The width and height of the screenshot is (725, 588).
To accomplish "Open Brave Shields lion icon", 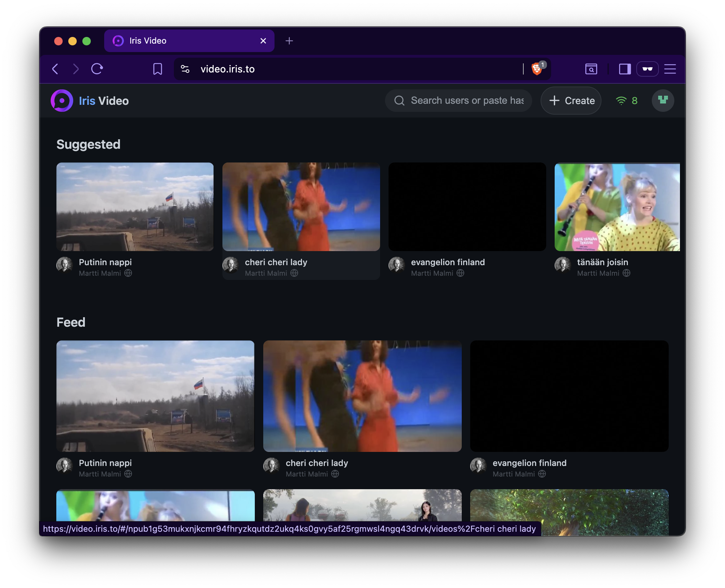I will (536, 69).
